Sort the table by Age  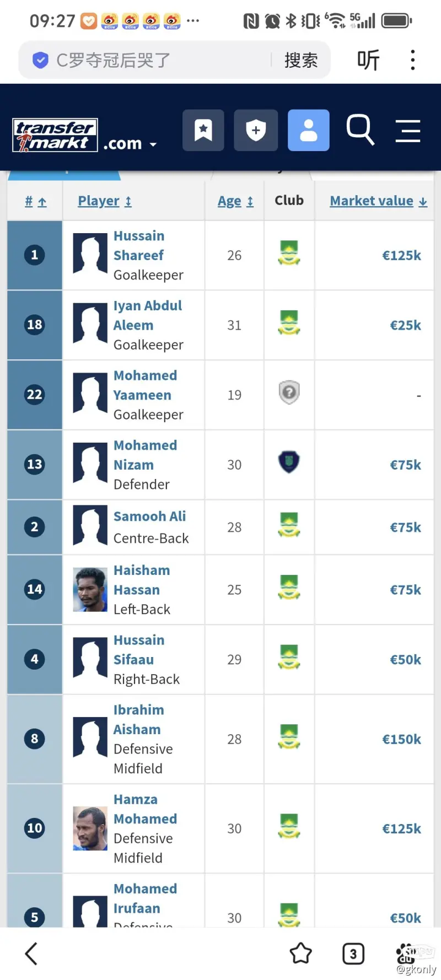point(235,201)
